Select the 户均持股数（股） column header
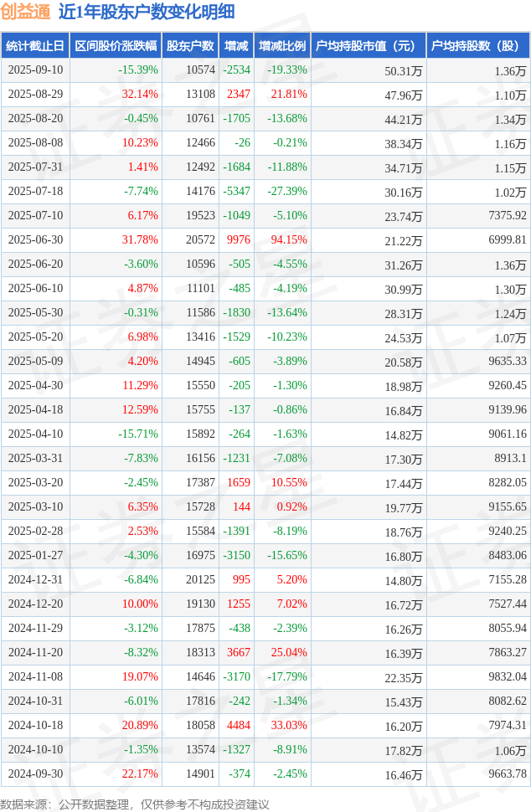 pyautogui.click(x=478, y=45)
